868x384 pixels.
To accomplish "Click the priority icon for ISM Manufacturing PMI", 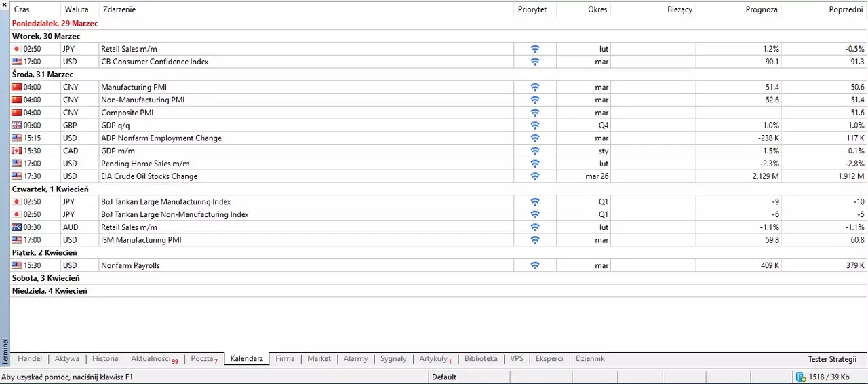I will point(535,240).
